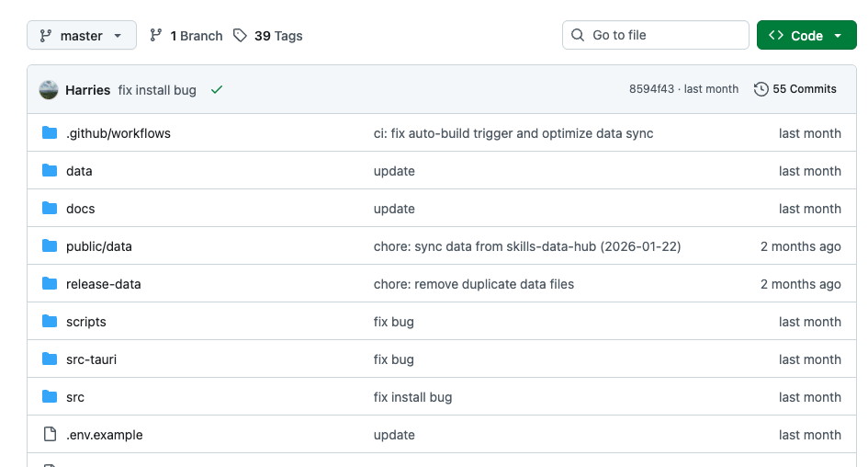The width and height of the screenshot is (868, 467).
Task: Open the Harries author link
Action: pyautogui.click(x=87, y=90)
